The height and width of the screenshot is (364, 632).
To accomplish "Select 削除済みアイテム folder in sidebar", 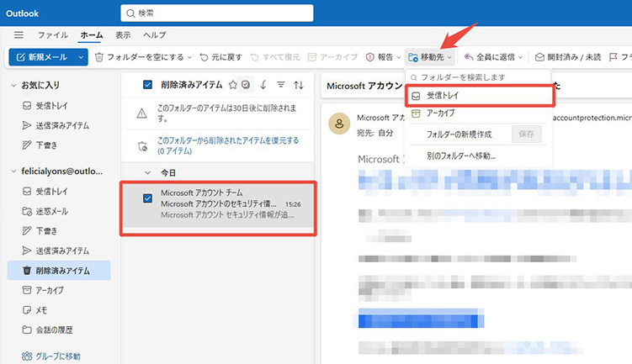I will [x=59, y=270].
